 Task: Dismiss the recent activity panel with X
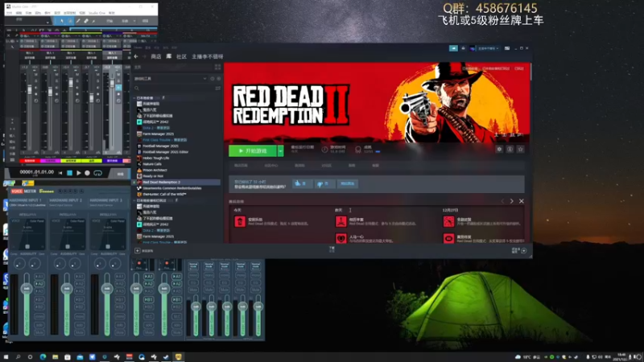pyautogui.click(x=521, y=201)
